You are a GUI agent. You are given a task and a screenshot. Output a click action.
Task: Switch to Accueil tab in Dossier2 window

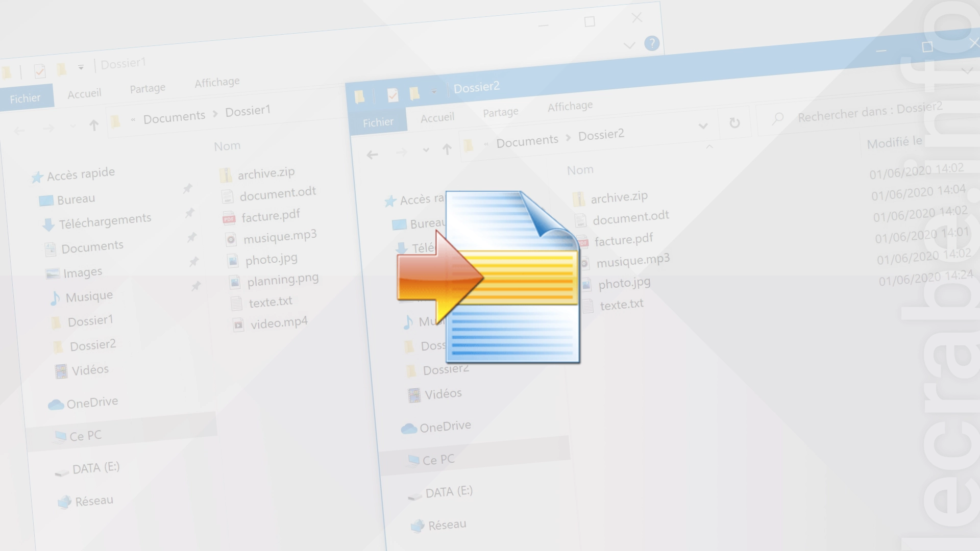pos(437,118)
